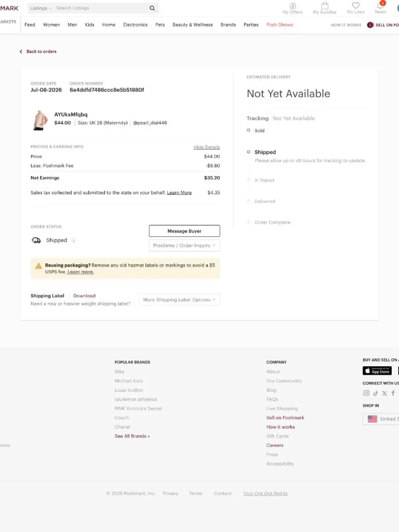399x532 pixels.
Task: Download the shipping label
Action: pos(84,296)
